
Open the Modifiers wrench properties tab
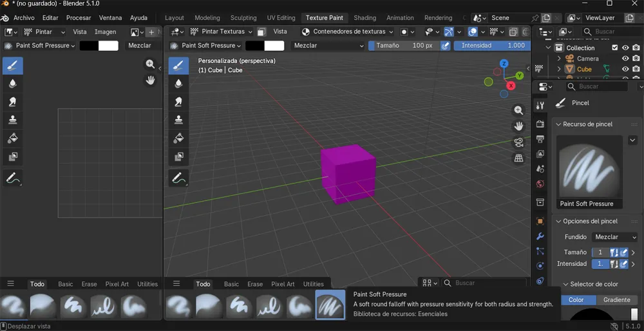tap(540, 236)
